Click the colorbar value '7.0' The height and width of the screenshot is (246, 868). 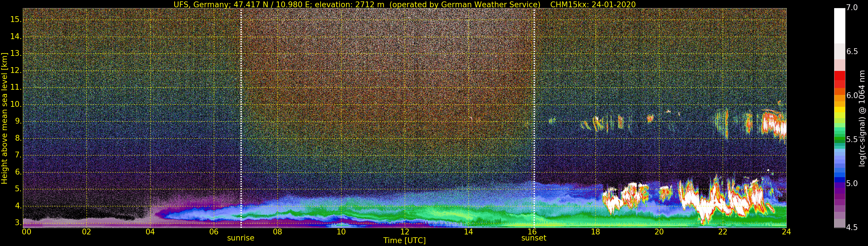click(x=852, y=8)
